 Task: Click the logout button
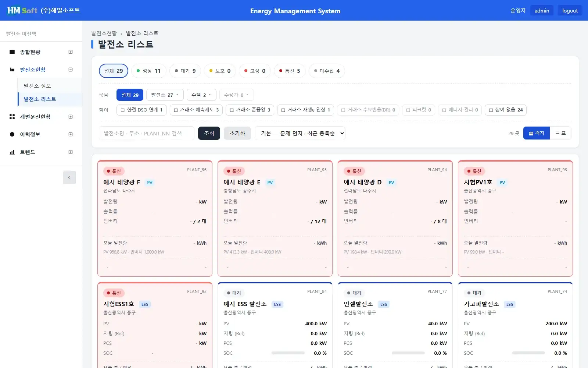(570, 11)
